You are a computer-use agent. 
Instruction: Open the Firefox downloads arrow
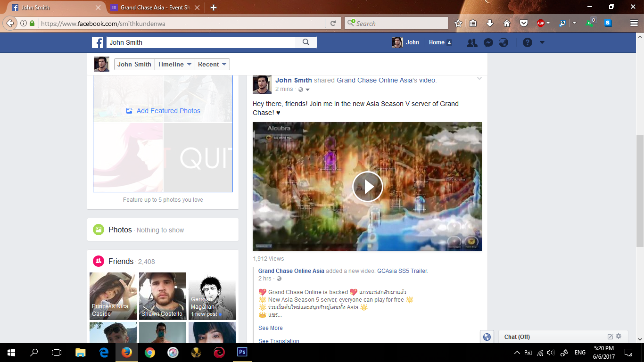[x=490, y=23]
